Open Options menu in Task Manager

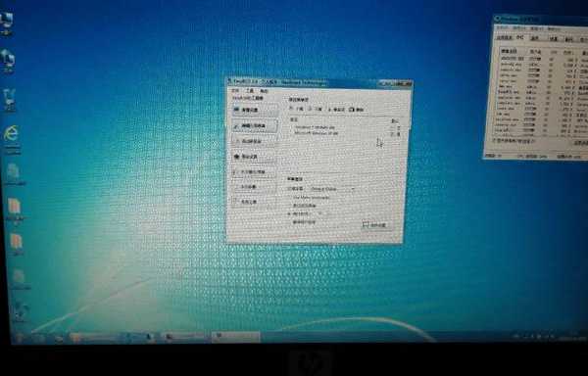click(x=519, y=28)
